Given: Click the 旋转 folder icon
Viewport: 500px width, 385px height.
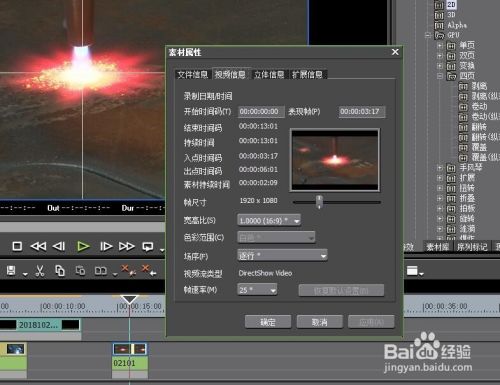Looking at the screenshot, I should point(451,219).
